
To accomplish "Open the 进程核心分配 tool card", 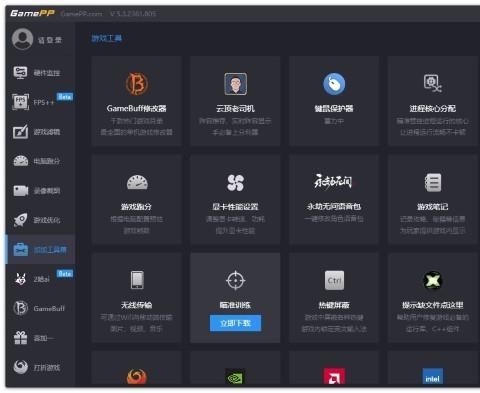I will pos(433,101).
